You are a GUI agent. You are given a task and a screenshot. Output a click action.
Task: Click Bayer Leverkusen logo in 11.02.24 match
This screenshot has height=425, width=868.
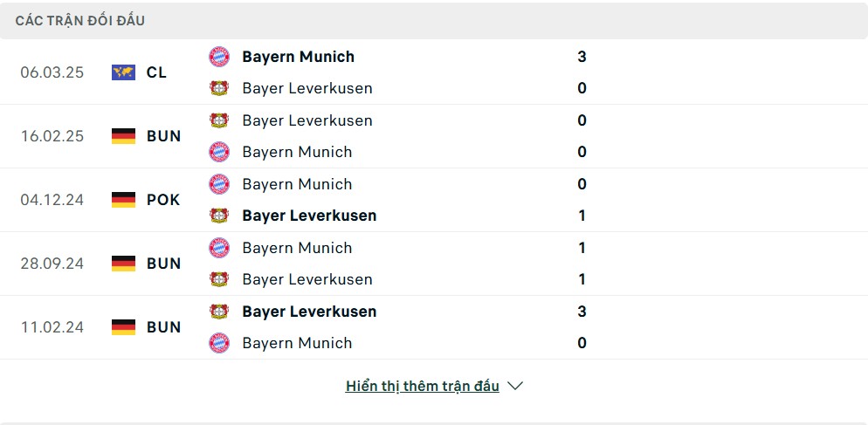click(x=219, y=312)
